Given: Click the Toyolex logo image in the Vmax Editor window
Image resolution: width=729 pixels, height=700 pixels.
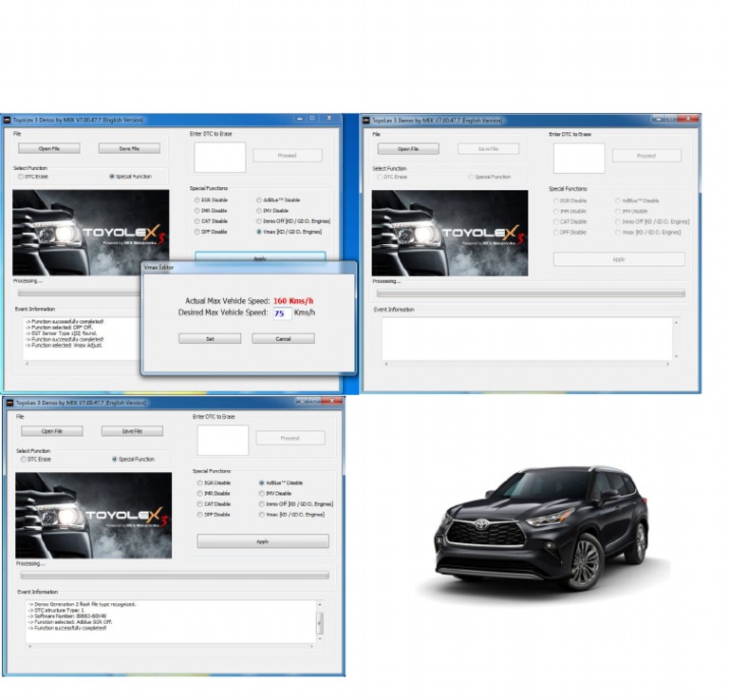Looking at the screenshot, I should tap(91, 233).
